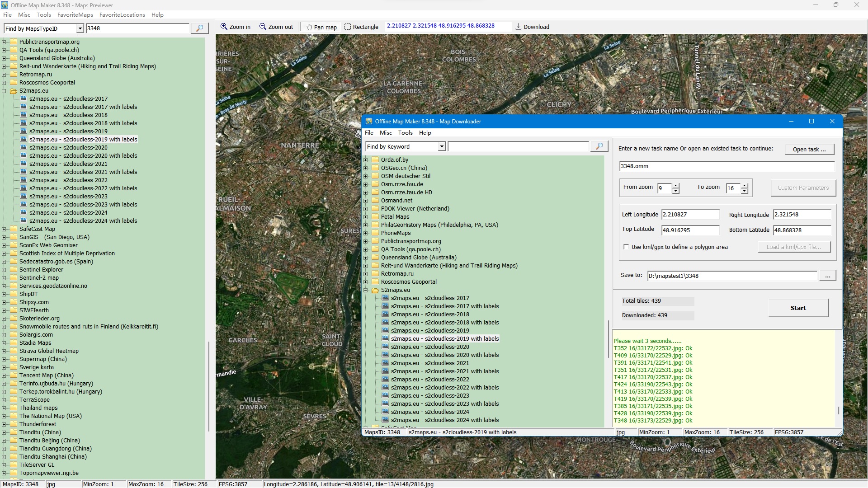
Task: Click the Zoom out magnifier icon
Action: click(x=263, y=27)
